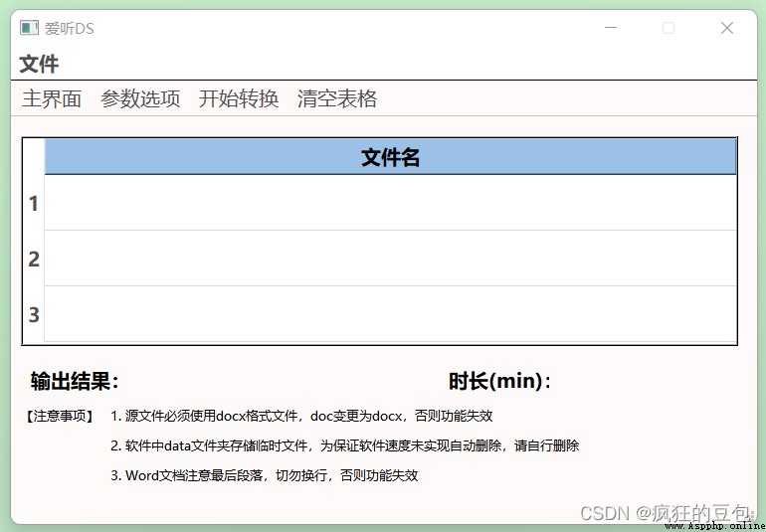Start conversion with 开始转换
The width and height of the screenshot is (766, 532).
[x=239, y=98]
